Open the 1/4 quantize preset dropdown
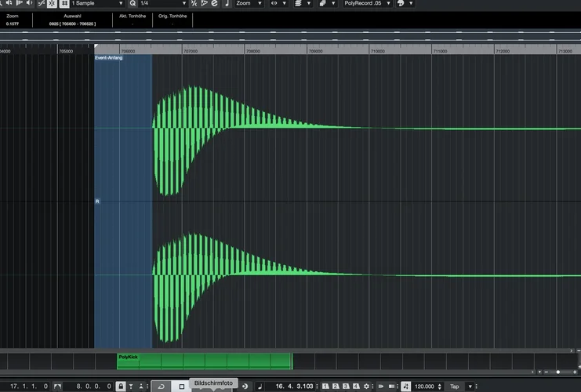The height and width of the screenshot is (392, 581). [x=163, y=3]
